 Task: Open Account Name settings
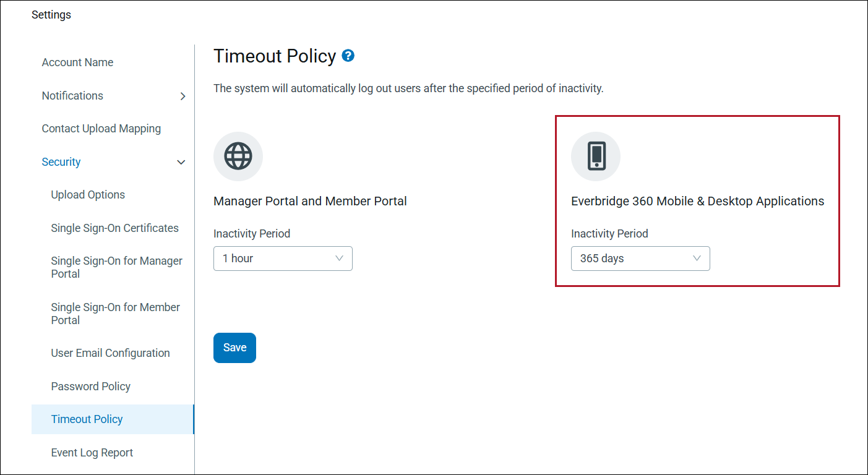[77, 62]
